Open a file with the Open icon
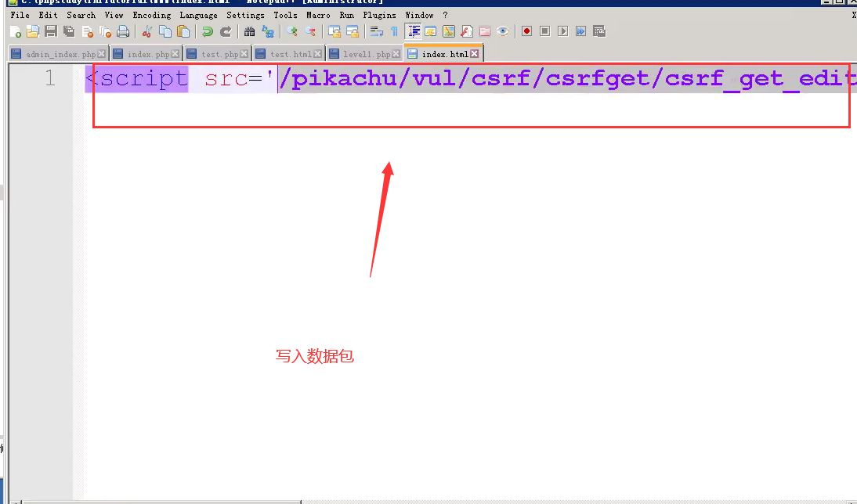 click(x=33, y=31)
